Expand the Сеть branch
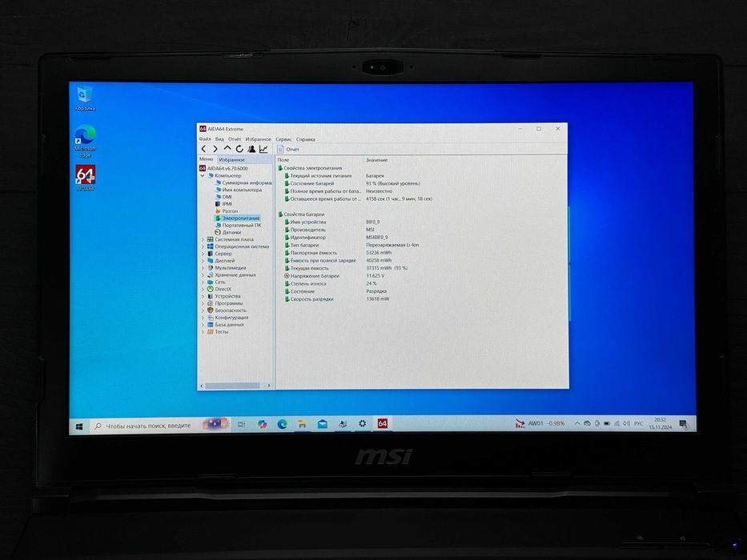This screenshot has width=747, height=560. click(203, 282)
